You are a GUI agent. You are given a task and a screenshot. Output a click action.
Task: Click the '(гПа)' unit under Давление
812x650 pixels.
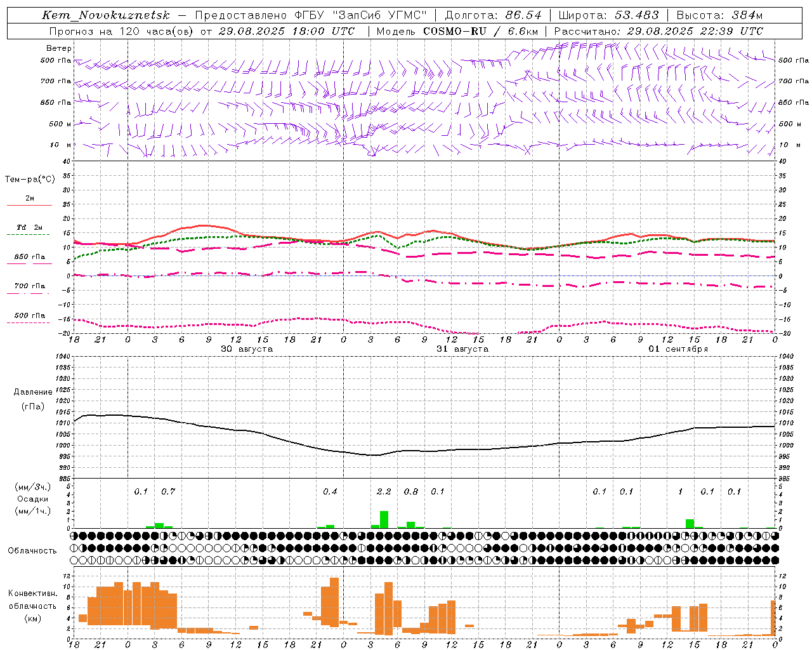pyautogui.click(x=33, y=406)
